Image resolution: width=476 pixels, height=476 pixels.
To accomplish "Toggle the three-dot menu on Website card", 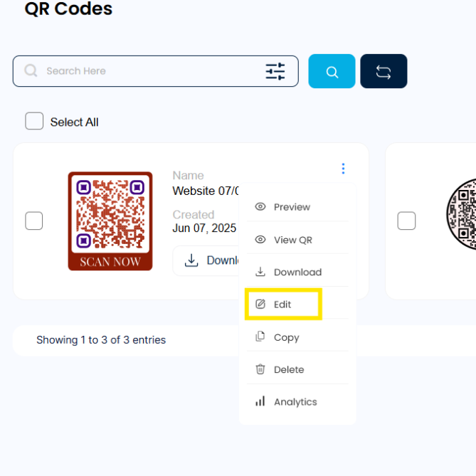I will click(x=343, y=169).
